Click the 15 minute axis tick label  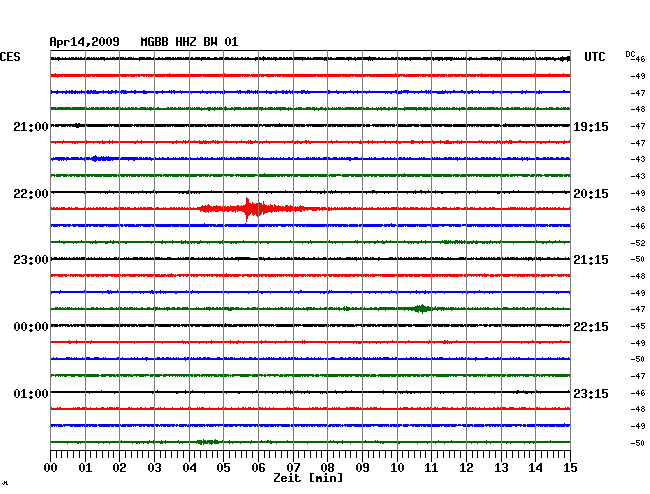coord(570,467)
